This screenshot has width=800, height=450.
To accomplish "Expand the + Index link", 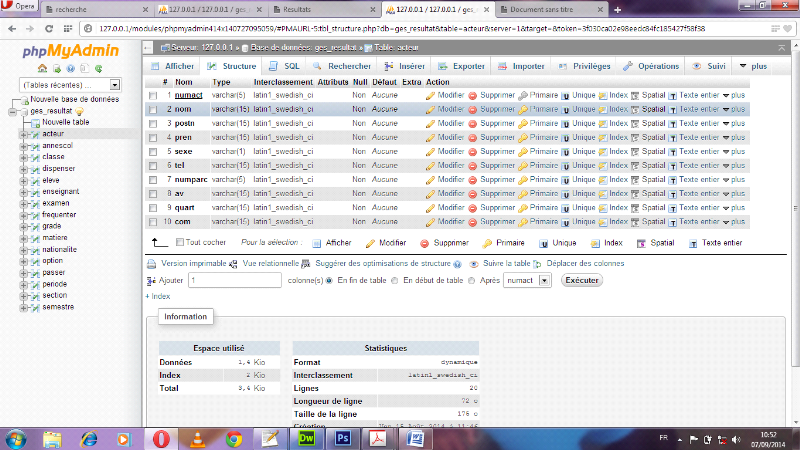I will (158, 296).
